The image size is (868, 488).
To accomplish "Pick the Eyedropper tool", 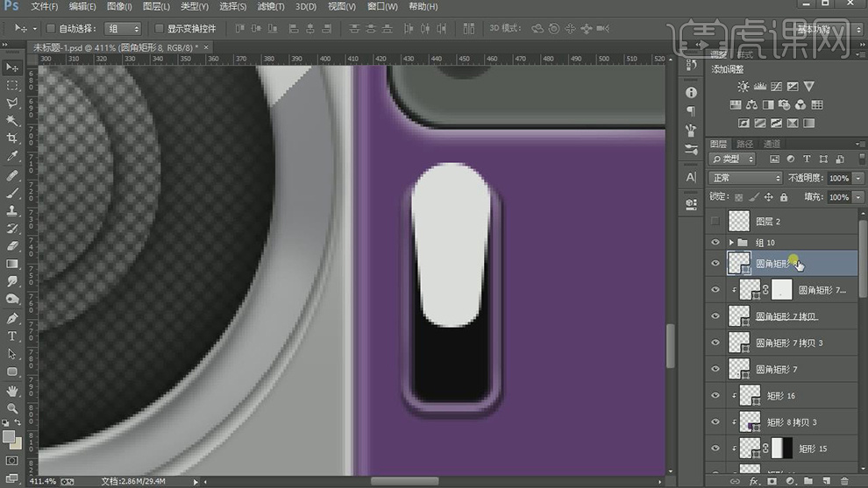I will 12,156.
